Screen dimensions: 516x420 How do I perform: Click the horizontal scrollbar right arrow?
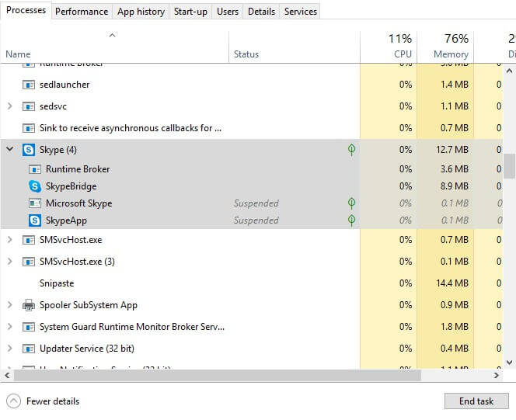point(497,375)
